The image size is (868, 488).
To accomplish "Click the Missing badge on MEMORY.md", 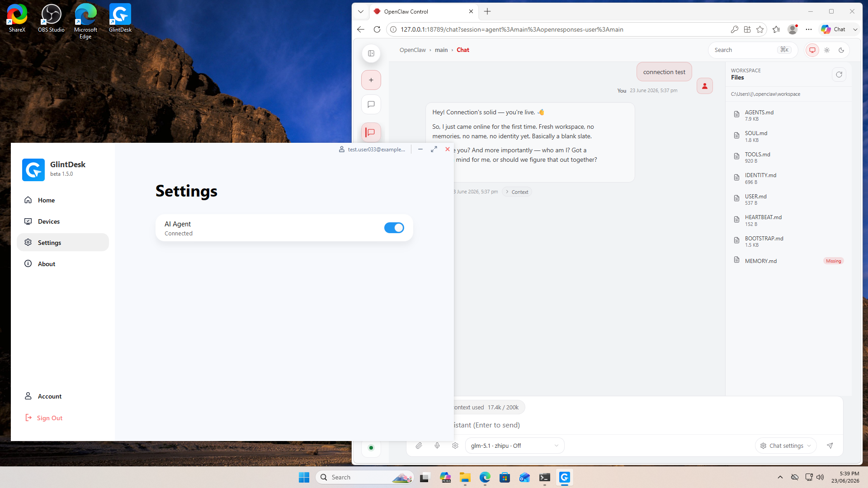I will click(x=833, y=261).
